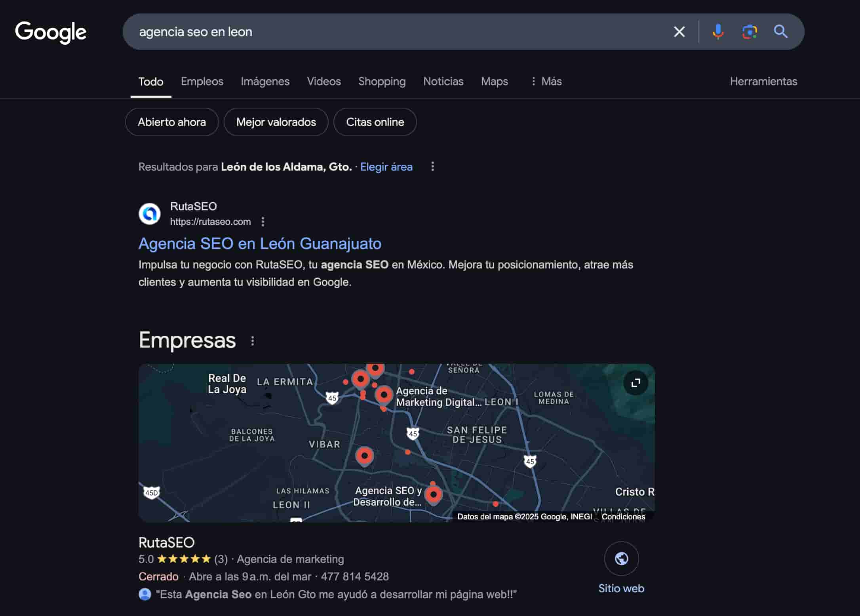Clear the search box with X icon
Image resolution: width=860 pixels, height=616 pixels.
679,32
